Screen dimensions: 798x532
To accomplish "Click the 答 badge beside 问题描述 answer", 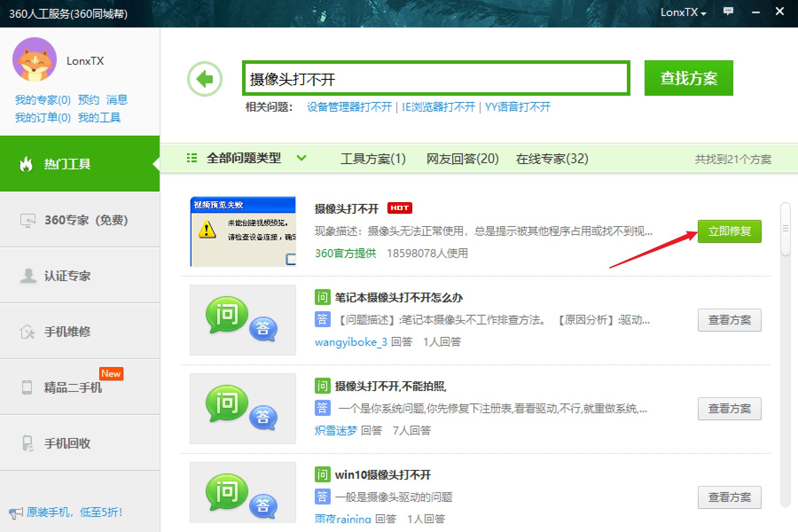I will click(322, 320).
